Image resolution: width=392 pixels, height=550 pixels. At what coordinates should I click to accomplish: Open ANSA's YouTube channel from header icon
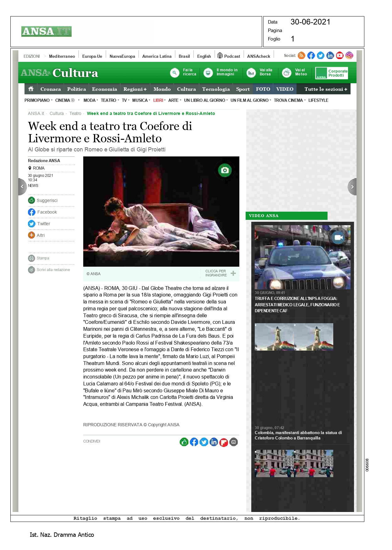(x=340, y=56)
